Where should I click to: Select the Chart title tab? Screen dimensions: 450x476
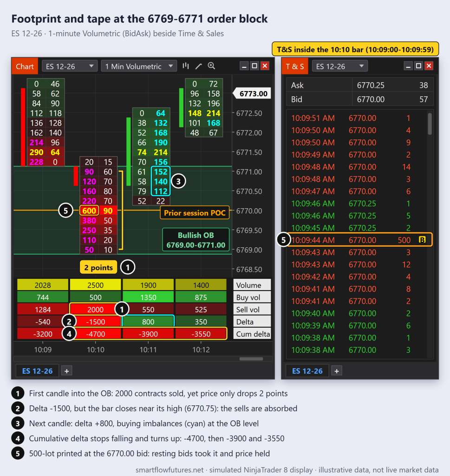(25, 66)
